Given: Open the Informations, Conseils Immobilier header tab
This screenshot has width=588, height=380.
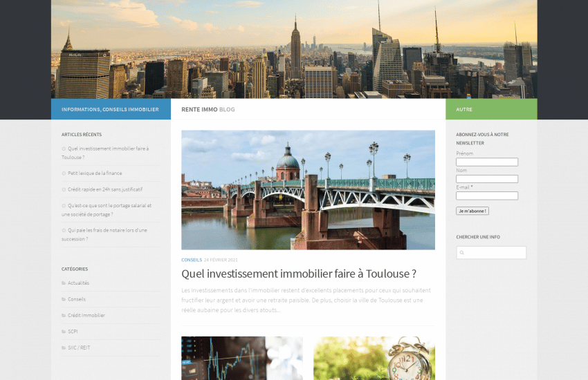Looking at the screenshot, I should [110, 109].
